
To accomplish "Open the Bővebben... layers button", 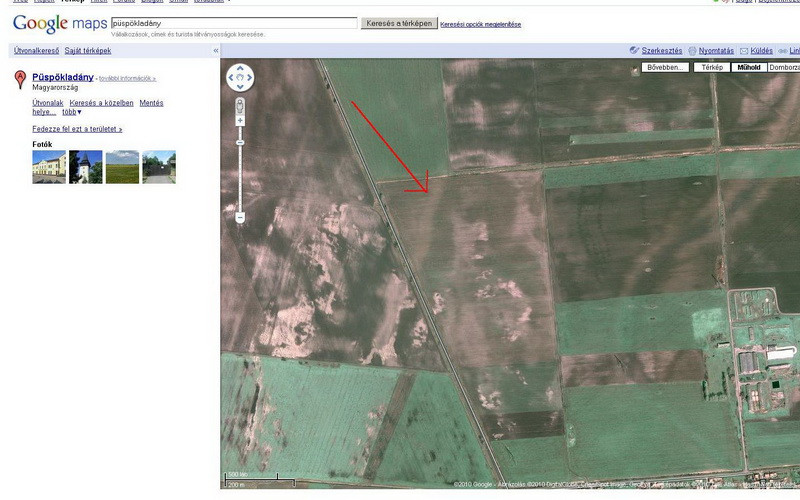I will (665, 67).
